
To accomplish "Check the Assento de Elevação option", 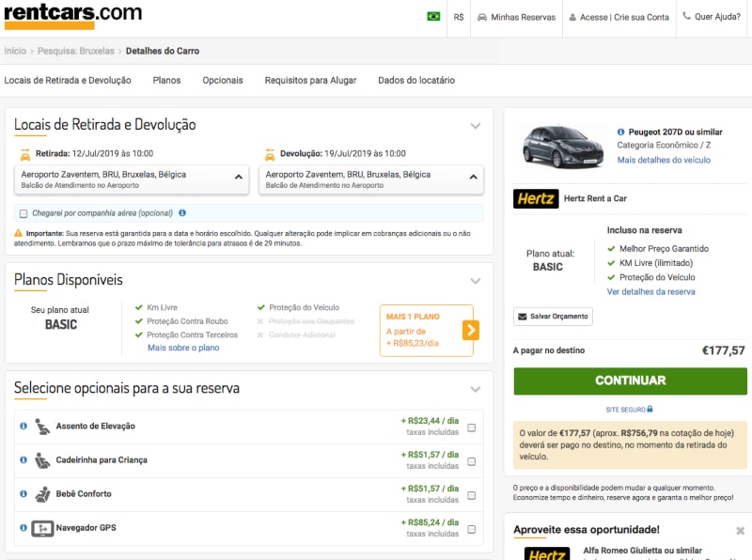I will coord(472,428).
